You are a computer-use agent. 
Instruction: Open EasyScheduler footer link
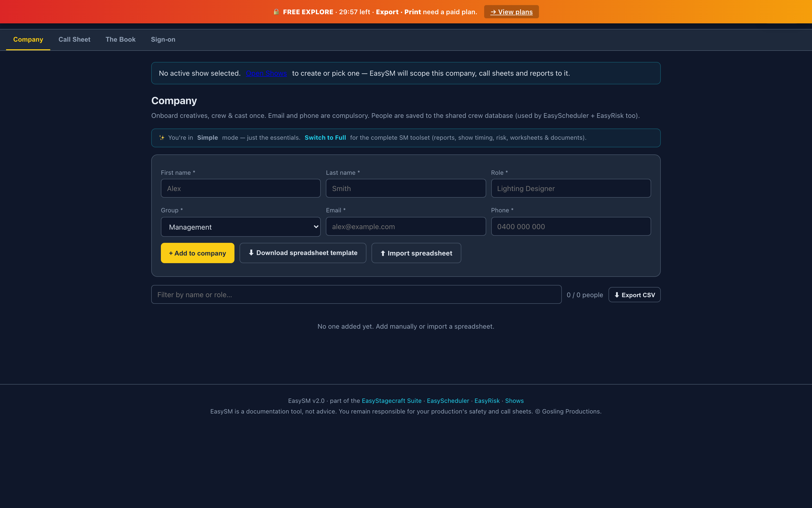(x=448, y=401)
